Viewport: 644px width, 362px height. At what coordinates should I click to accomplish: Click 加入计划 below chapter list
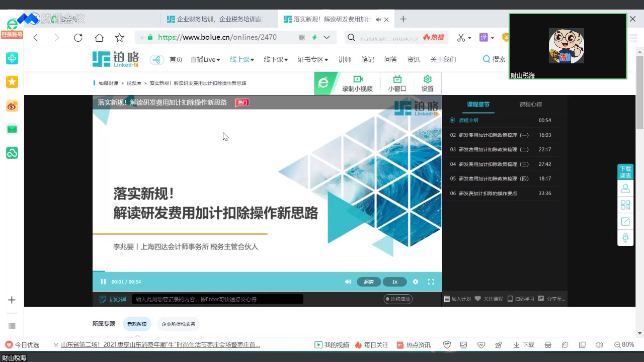click(x=457, y=299)
